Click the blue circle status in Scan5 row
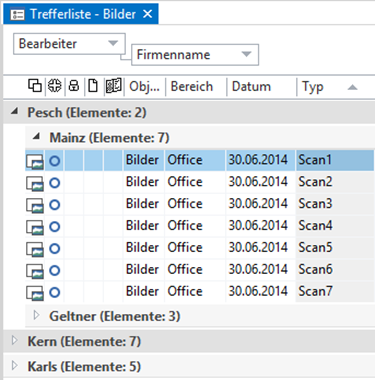This screenshot has width=375, height=380. pyautogui.click(x=55, y=249)
